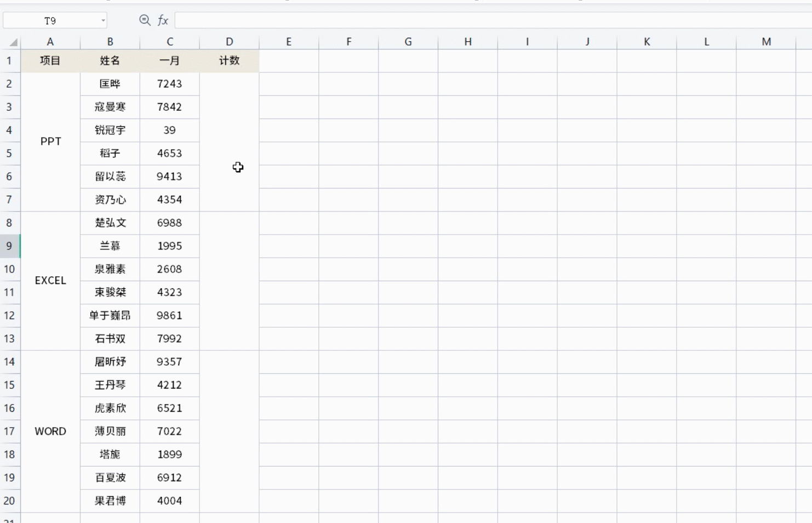Click the name cell 果君博

pyautogui.click(x=110, y=501)
